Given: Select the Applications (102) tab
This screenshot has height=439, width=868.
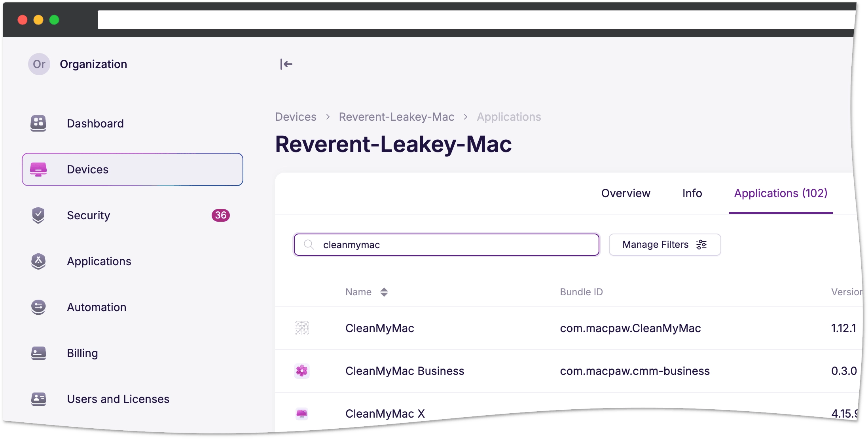Looking at the screenshot, I should tap(781, 193).
